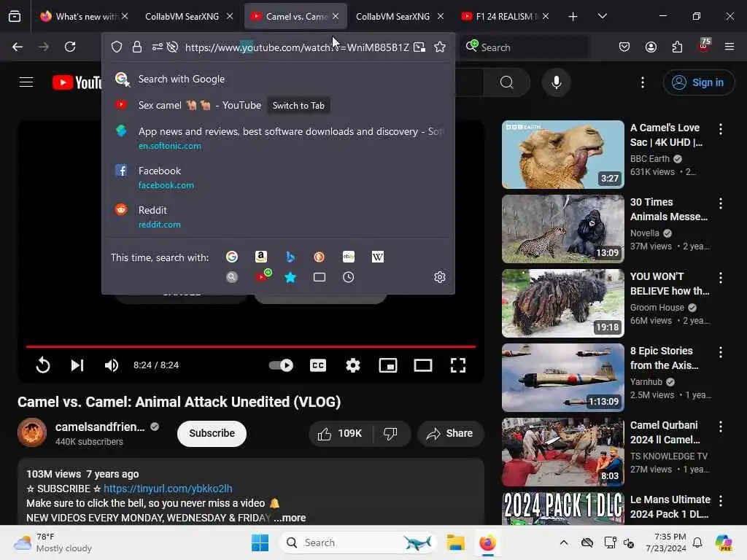Open options for YOU WON'T BELIEVE video
747x560 pixels.
tap(720, 278)
